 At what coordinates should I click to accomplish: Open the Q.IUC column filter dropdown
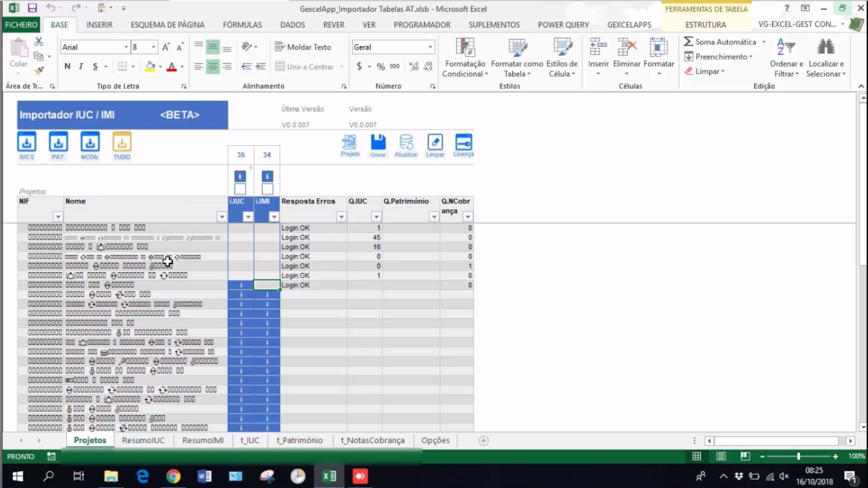coord(376,217)
